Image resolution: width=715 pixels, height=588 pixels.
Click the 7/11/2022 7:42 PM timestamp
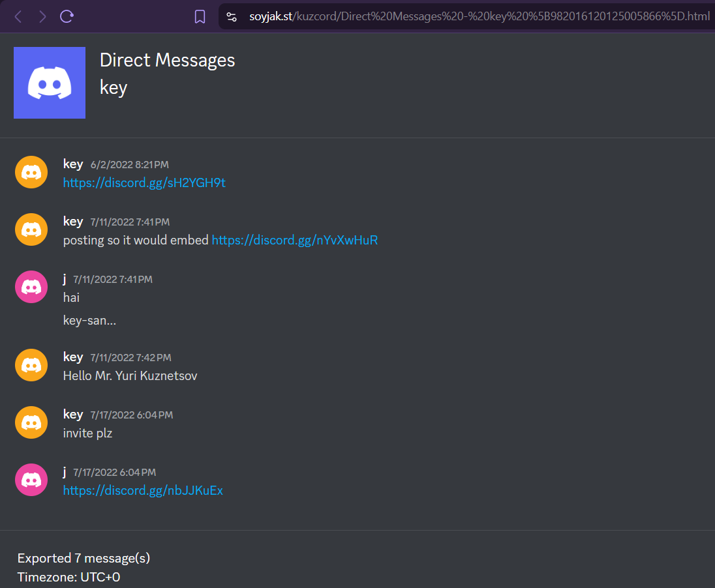click(x=130, y=358)
